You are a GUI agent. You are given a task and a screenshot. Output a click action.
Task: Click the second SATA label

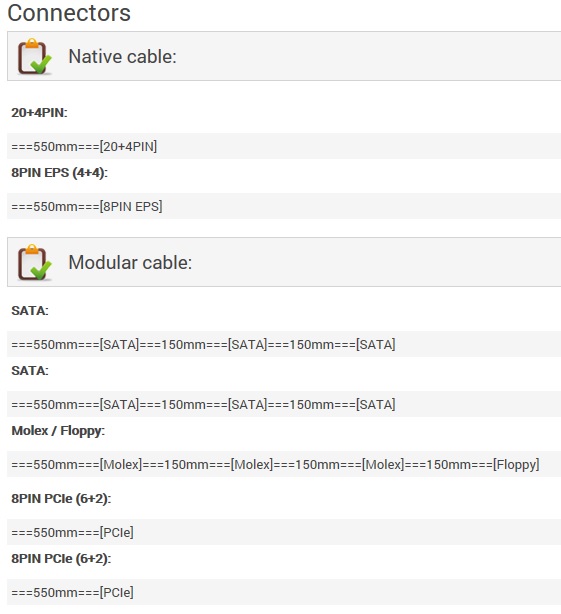[x=30, y=371]
